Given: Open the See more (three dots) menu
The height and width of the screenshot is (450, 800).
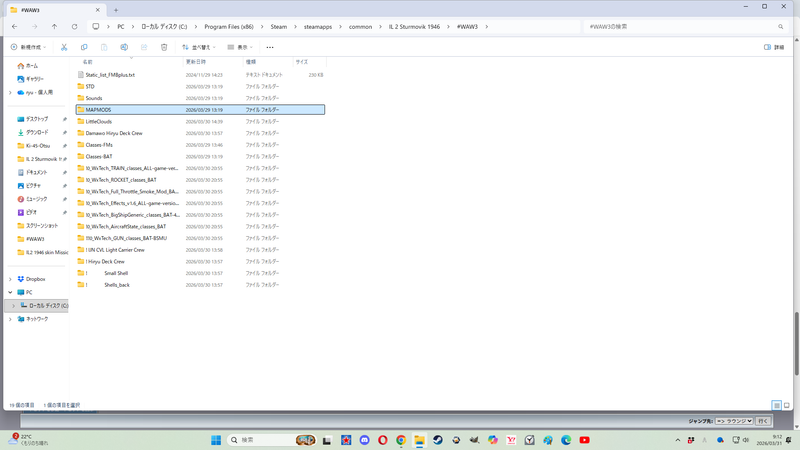Looking at the screenshot, I should click(x=270, y=47).
